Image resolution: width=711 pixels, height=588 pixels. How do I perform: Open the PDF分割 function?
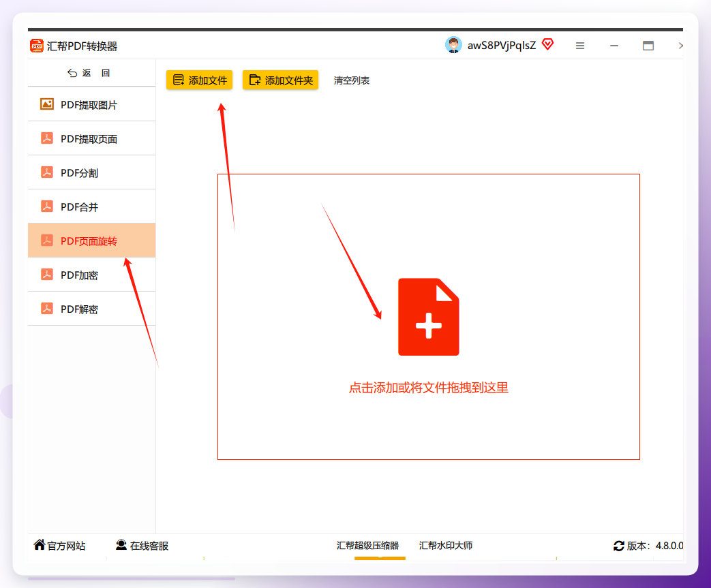91,172
